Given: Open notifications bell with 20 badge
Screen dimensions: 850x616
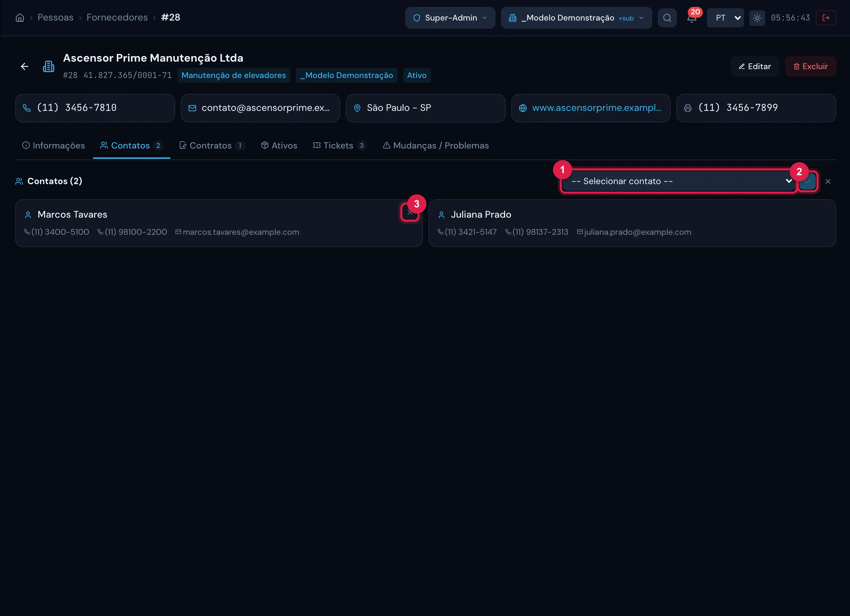Looking at the screenshot, I should (692, 17).
